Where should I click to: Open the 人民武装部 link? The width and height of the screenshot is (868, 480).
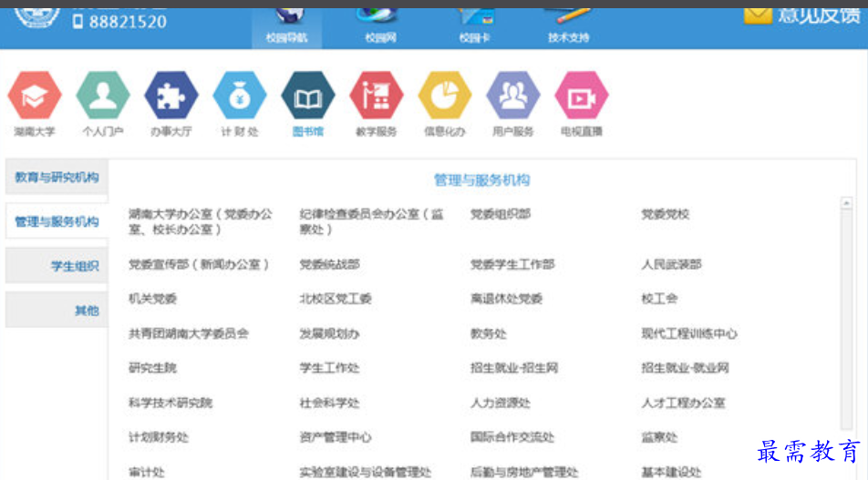pyautogui.click(x=671, y=264)
